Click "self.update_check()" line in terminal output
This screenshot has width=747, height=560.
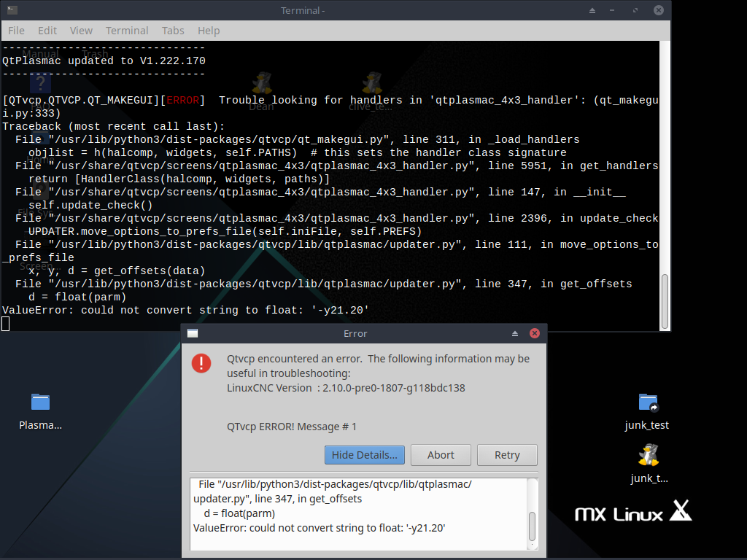90,205
